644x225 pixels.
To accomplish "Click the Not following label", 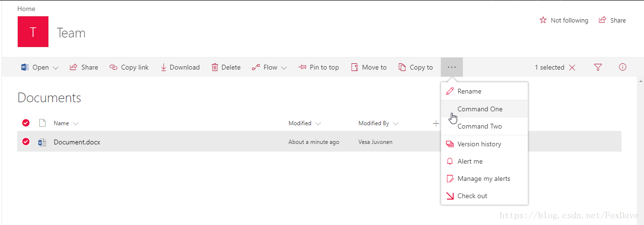I will [x=569, y=20].
